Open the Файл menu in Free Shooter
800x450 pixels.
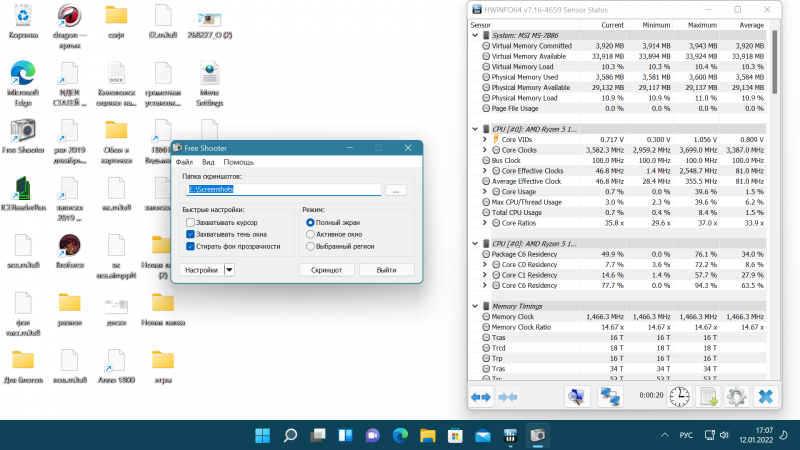pyautogui.click(x=184, y=162)
